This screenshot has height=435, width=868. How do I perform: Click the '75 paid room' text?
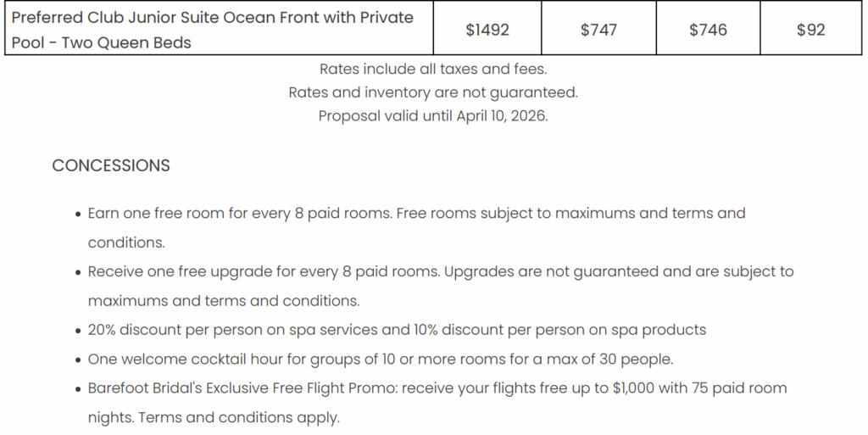712,388
